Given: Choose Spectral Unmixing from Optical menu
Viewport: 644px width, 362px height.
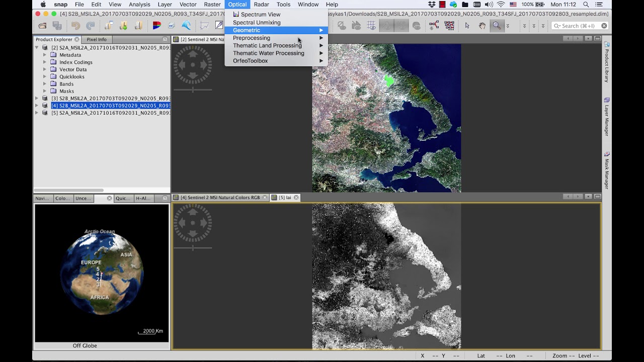Looking at the screenshot, I should (x=276, y=23).
